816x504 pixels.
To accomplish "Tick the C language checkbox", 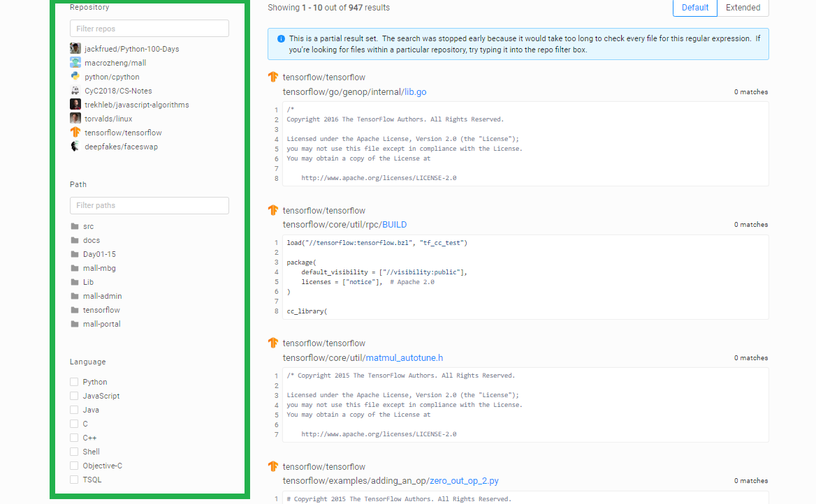I will coord(74,424).
